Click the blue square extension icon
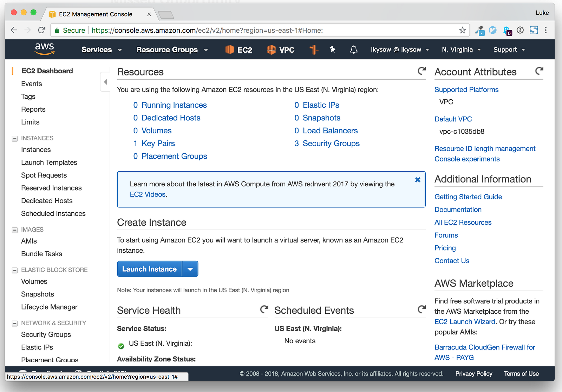The image size is (562, 392). click(534, 30)
